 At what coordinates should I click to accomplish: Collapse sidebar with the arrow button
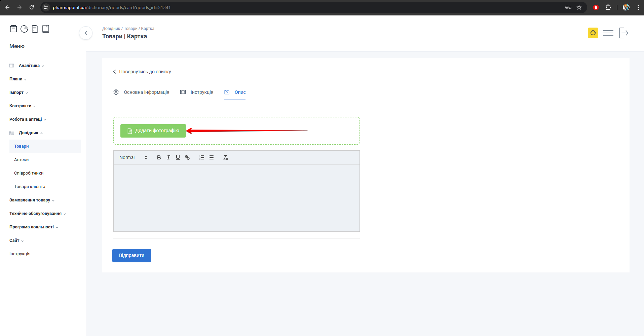coord(86,33)
